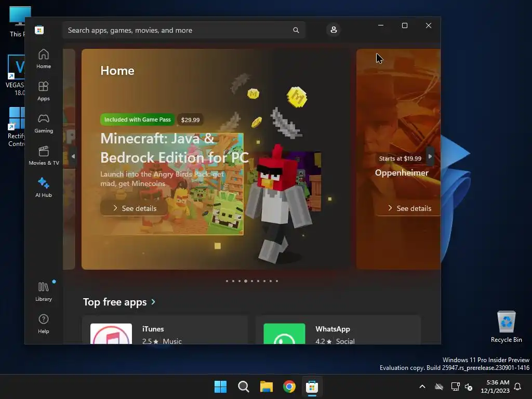Select the This PC desktop icon

click(17, 21)
